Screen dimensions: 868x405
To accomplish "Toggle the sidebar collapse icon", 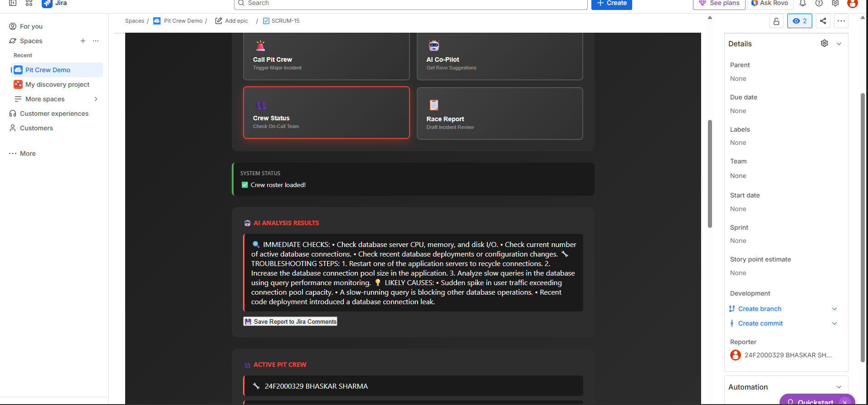I will click(13, 3).
